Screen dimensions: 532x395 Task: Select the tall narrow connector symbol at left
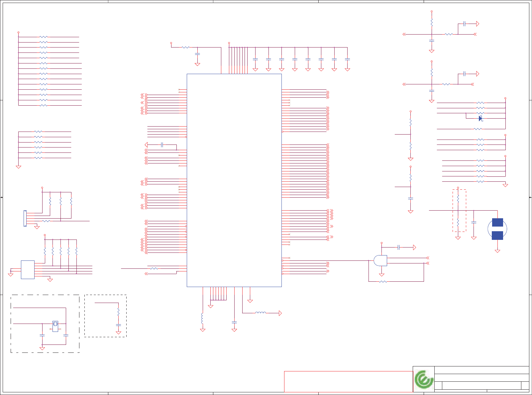pos(25,218)
